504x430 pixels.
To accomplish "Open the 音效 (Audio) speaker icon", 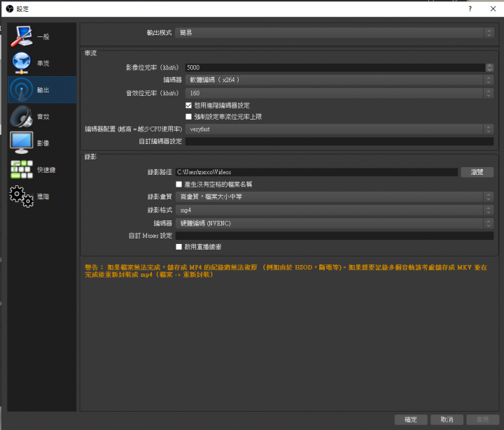I will 21,116.
